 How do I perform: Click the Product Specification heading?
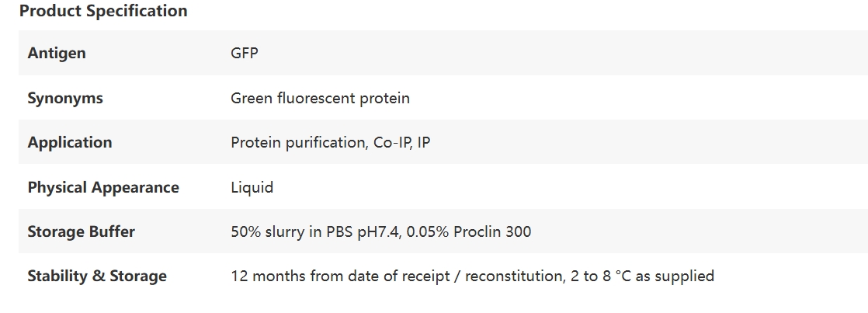click(103, 12)
